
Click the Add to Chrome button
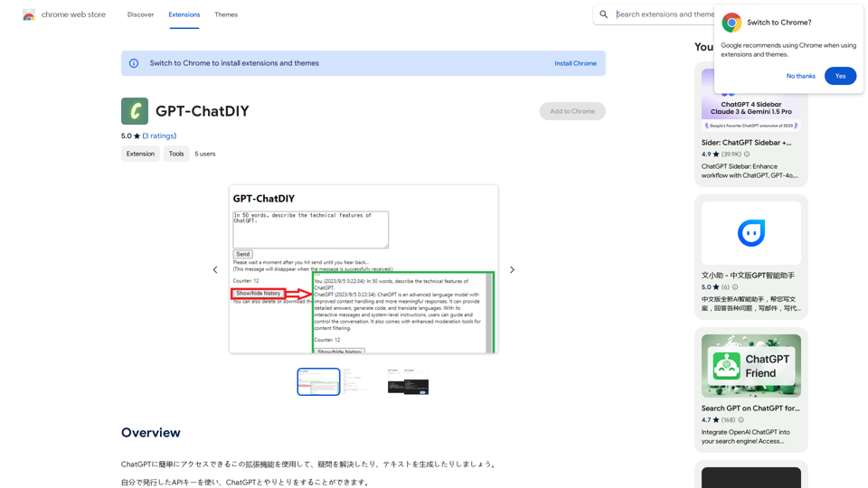(572, 111)
